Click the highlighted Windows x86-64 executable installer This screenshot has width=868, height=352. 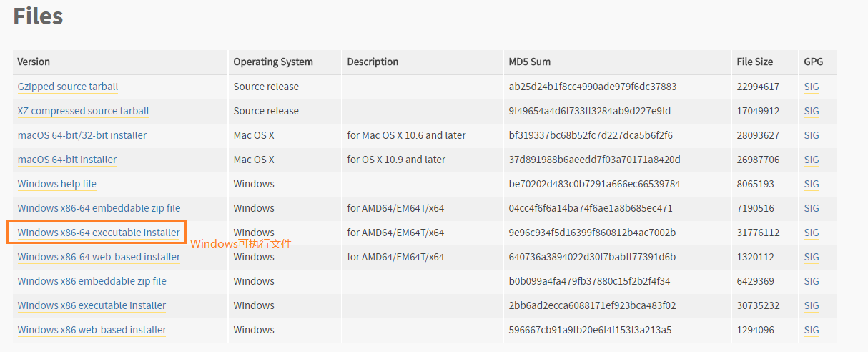point(99,233)
